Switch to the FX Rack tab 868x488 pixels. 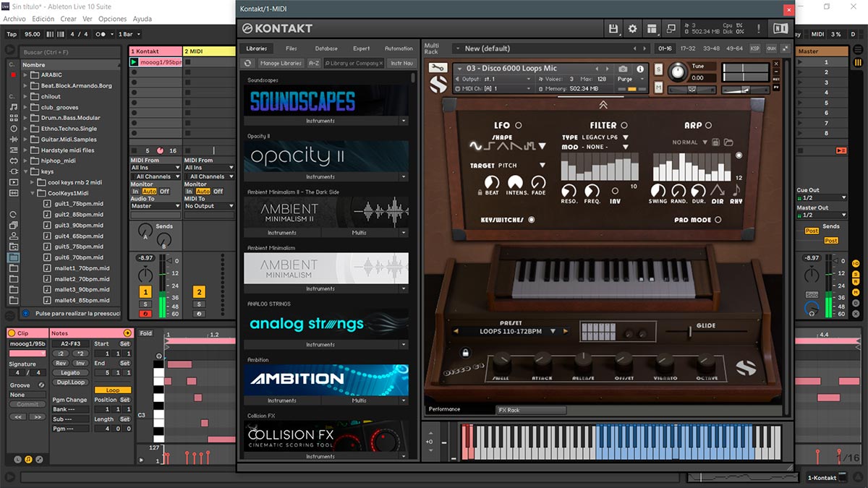531,410
